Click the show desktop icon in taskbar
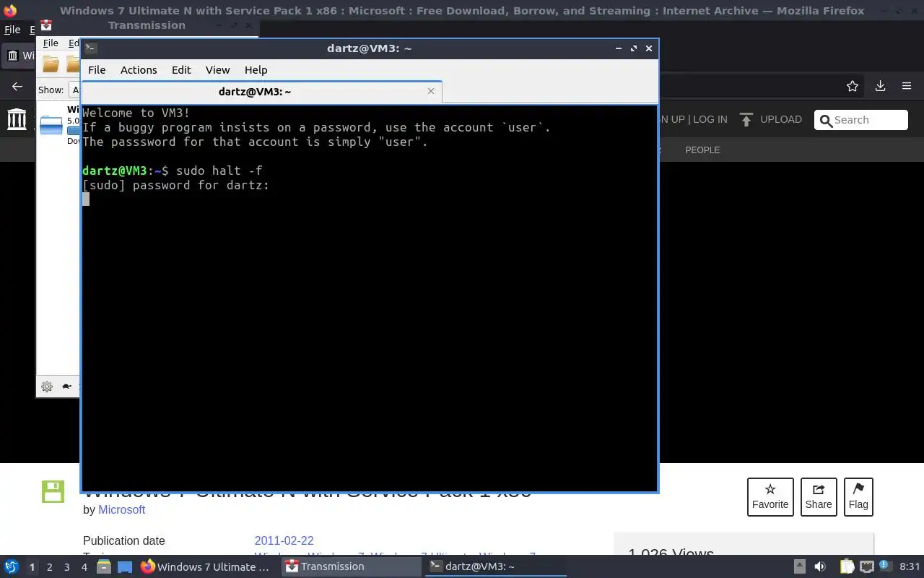The width and height of the screenshot is (924, 578). tap(125, 566)
